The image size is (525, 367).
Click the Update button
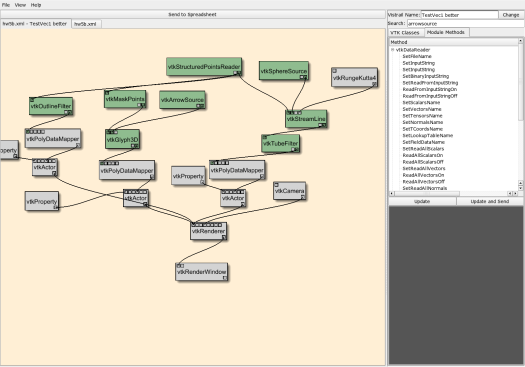pyautogui.click(x=422, y=201)
